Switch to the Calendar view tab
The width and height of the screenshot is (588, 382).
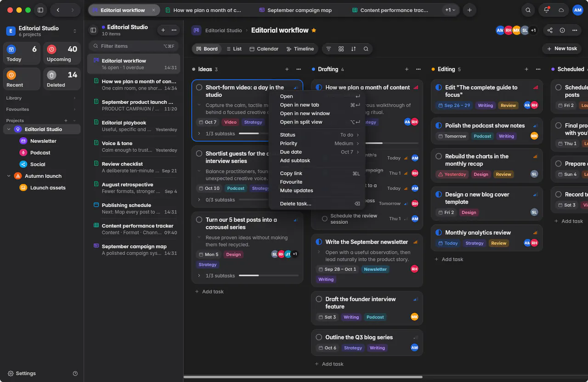click(264, 49)
